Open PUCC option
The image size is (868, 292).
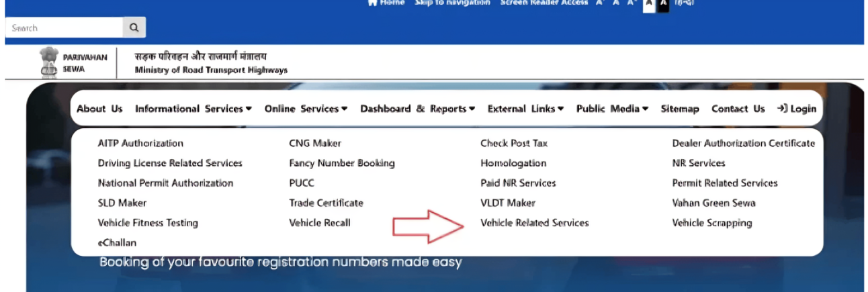point(302,183)
